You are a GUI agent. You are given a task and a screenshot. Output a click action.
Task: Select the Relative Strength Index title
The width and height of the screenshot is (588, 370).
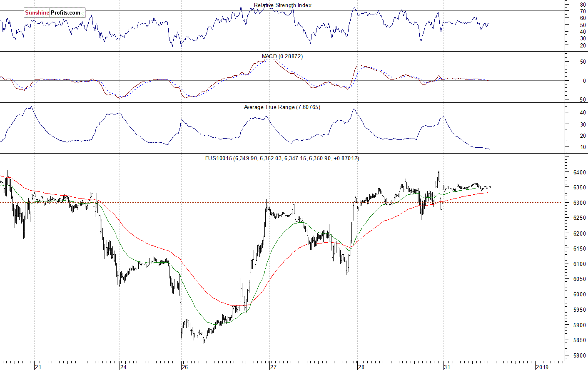[283, 5]
